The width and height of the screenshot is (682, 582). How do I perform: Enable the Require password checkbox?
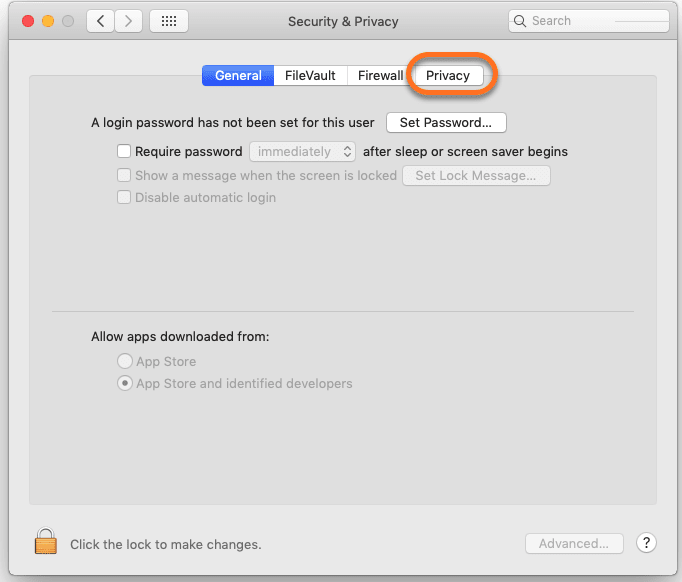pyautogui.click(x=124, y=152)
